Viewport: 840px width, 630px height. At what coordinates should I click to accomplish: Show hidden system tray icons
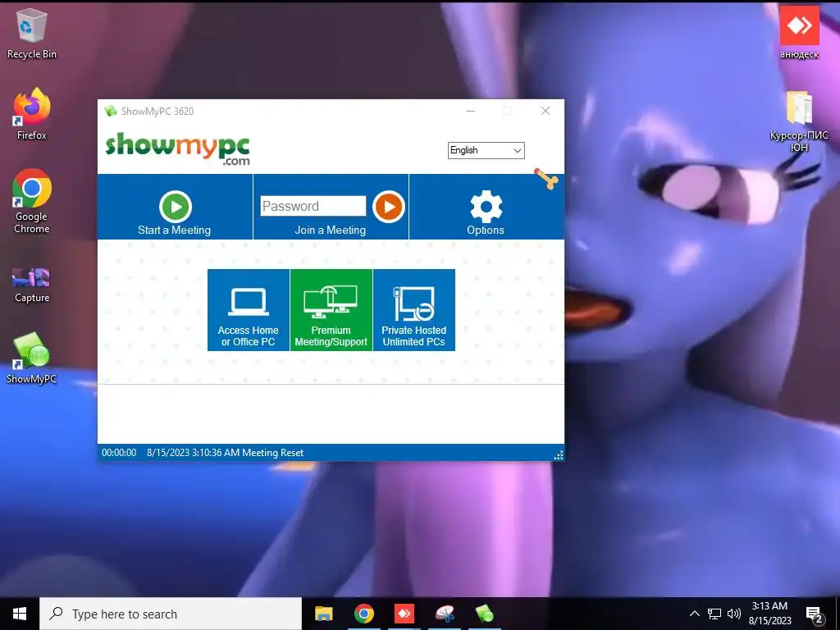pyautogui.click(x=694, y=614)
